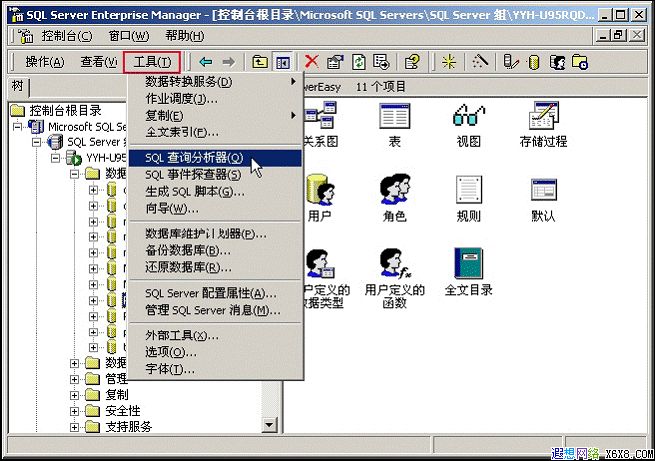Click the back arrow toolbar icon
This screenshot has height=461, width=655.
click(x=206, y=62)
